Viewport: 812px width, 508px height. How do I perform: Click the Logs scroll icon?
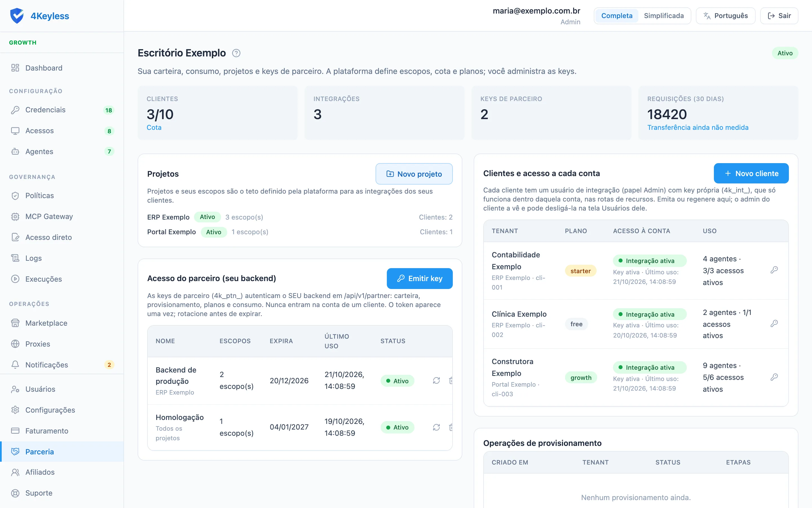point(15,258)
